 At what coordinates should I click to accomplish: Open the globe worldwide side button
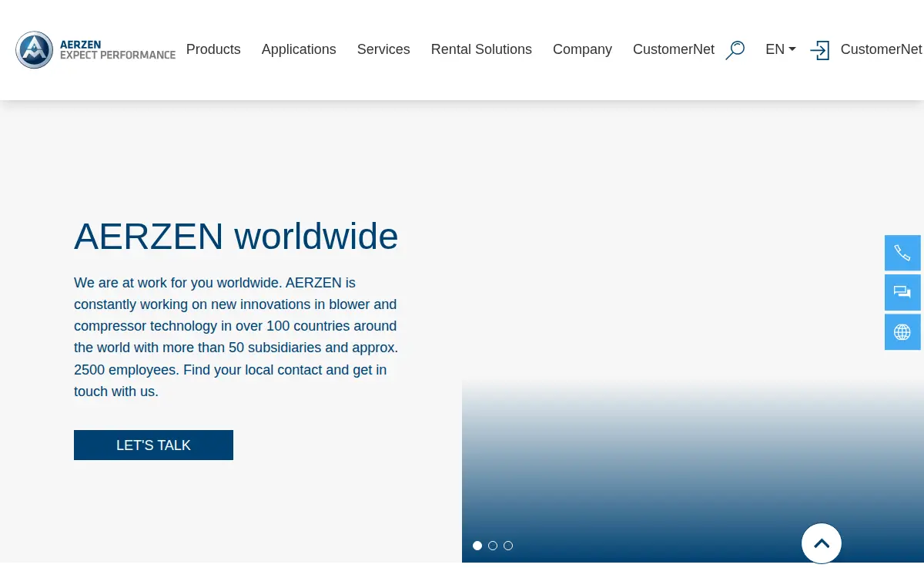(x=902, y=332)
